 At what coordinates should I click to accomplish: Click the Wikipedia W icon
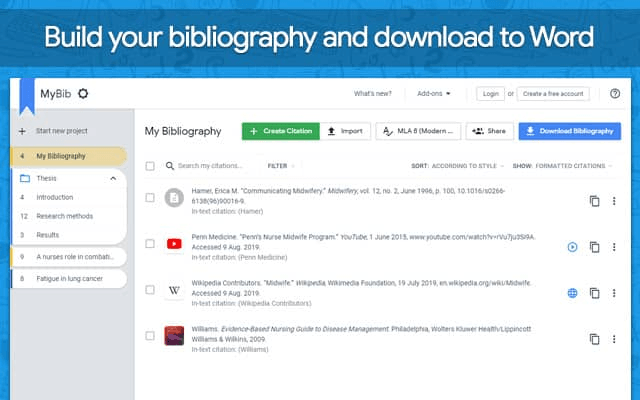[x=174, y=290]
